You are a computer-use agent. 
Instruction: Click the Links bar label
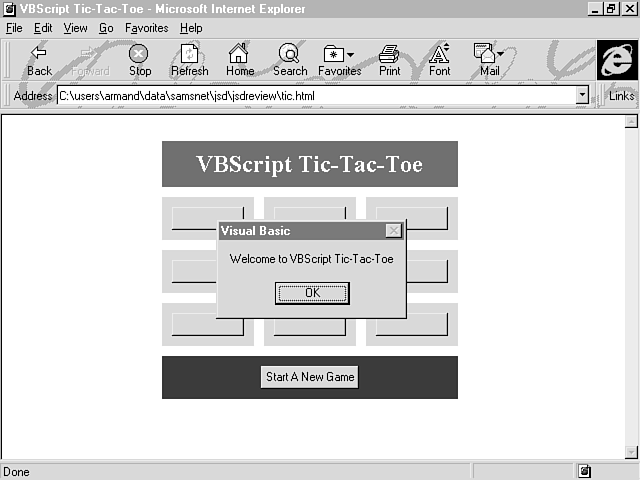click(x=621, y=96)
